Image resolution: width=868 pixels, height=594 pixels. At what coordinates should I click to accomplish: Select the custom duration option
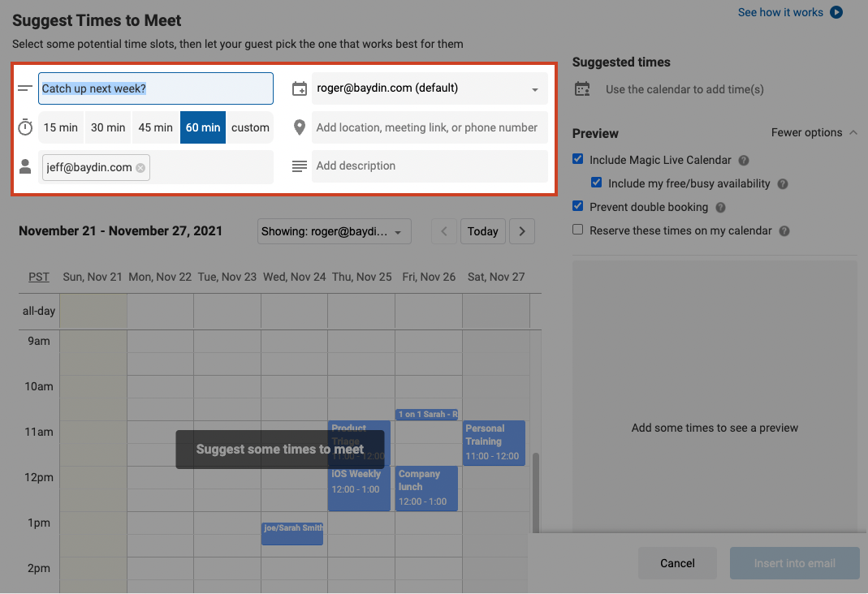click(250, 127)
